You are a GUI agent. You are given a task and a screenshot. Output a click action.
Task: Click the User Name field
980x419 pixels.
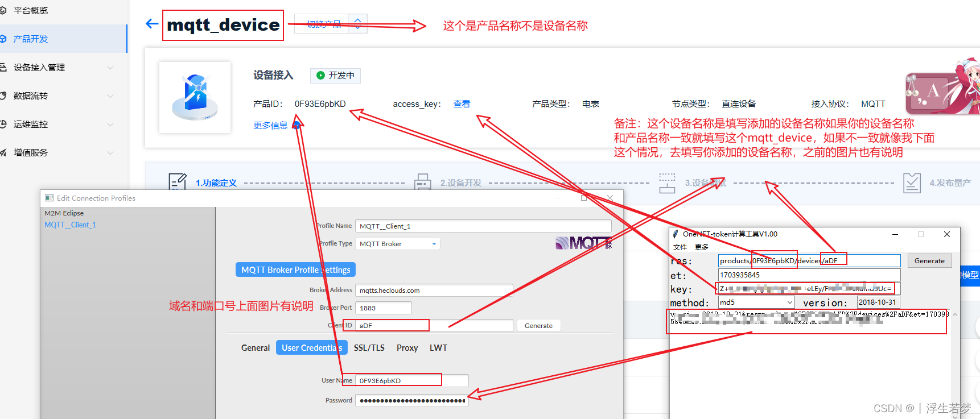click(411, 380)
